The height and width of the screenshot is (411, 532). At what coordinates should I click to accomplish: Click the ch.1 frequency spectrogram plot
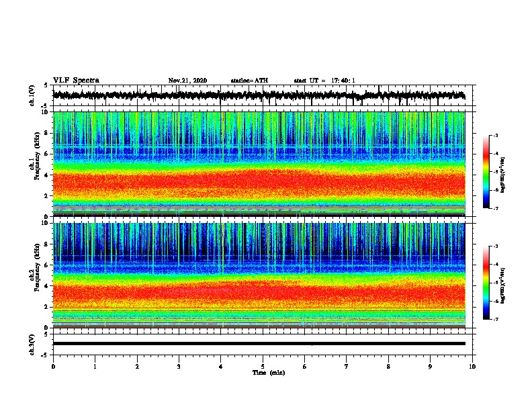tap(259, 164)
